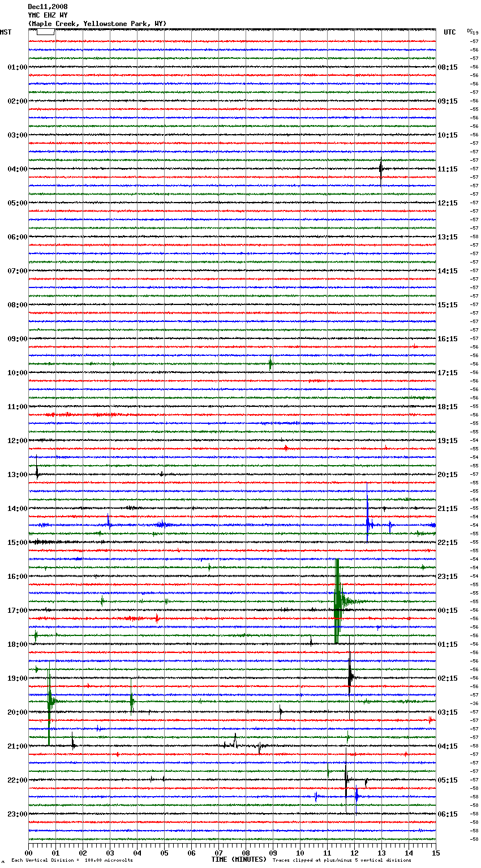Select the 12:00 MST time label
481x868 pixels.
[x=18, y=441]
